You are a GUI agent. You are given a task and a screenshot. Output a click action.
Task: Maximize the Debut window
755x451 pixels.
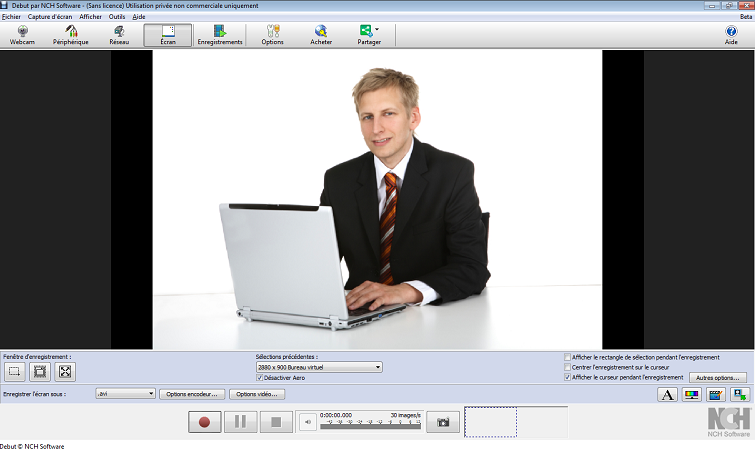(729, 5)
